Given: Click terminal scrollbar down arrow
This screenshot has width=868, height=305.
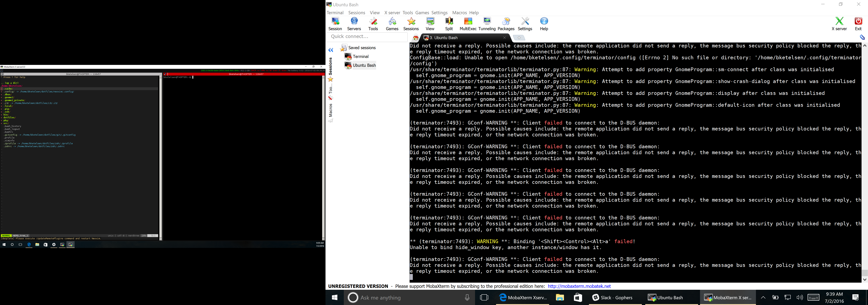Looking at the screenshot, I should [864, 279].
